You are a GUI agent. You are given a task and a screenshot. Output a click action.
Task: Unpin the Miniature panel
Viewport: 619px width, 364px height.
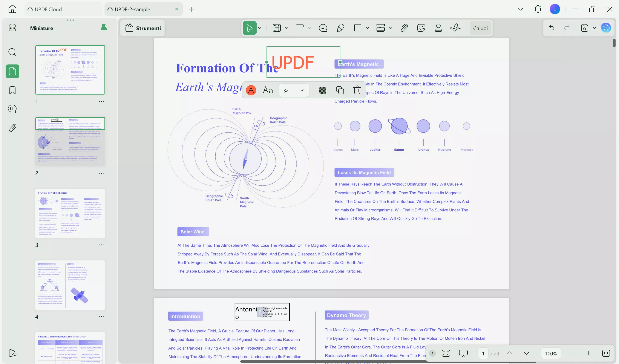(104, 28)
